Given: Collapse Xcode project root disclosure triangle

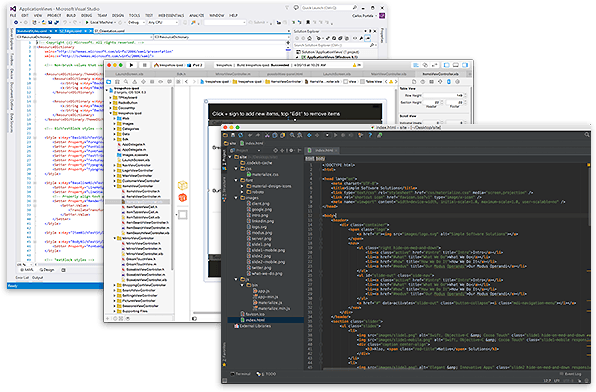Looking at the screenshot, I should click(x=107, y=90).
